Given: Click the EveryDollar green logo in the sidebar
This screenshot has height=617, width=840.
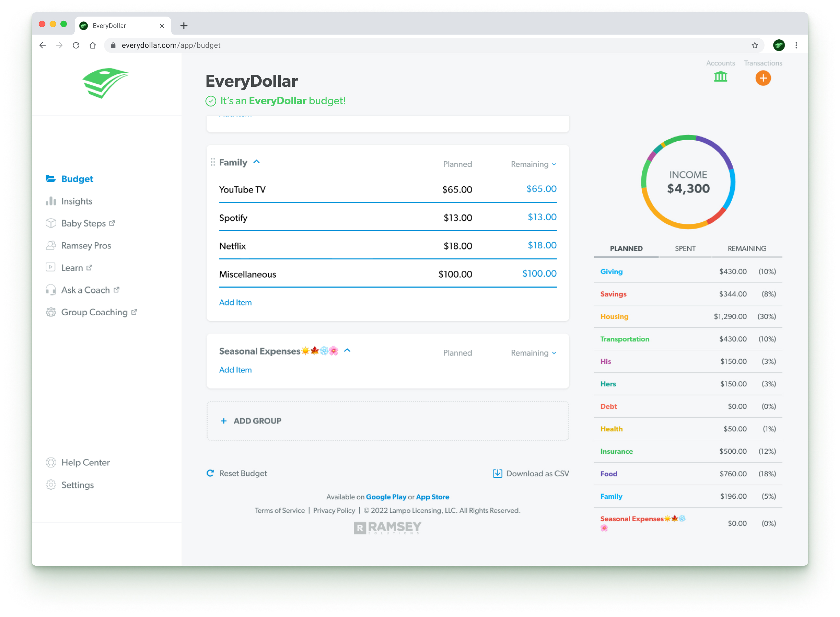Looking at the screenshot, I should pos(106,83).
